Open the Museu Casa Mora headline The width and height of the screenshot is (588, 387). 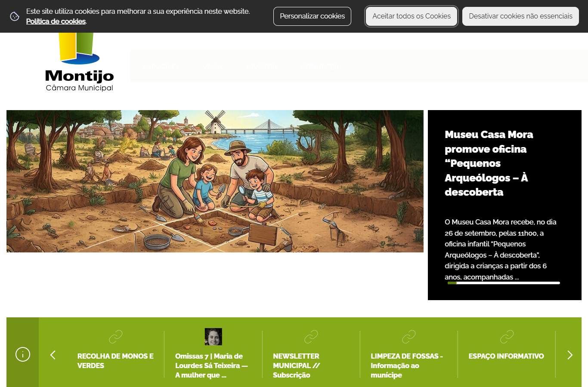point(489,163)
